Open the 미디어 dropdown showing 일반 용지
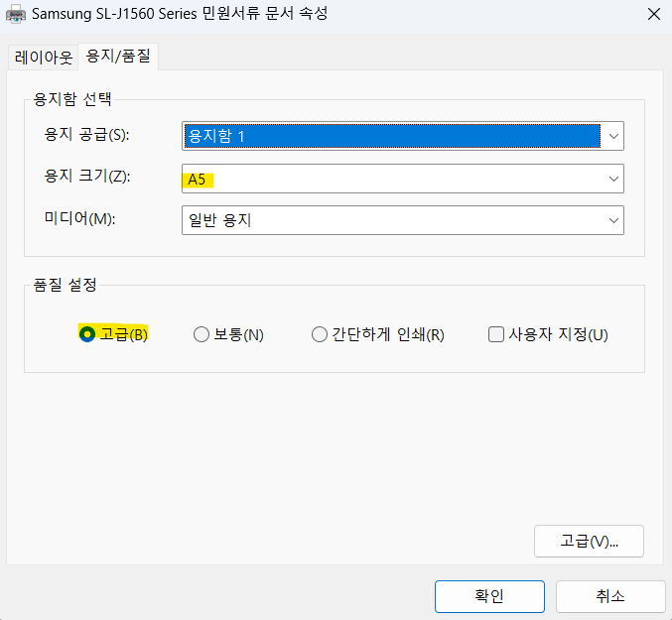Viewport: 672px width, 620px height. tap(402, 220)
